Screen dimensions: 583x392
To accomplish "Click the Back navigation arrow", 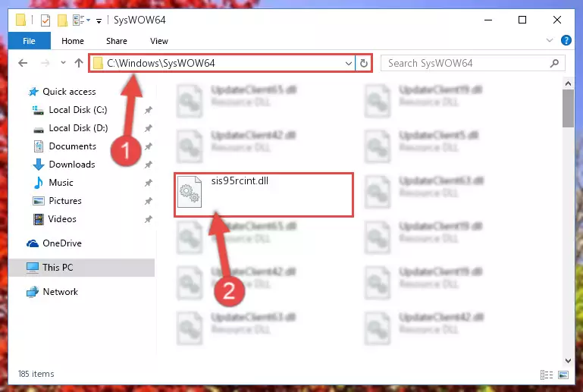I will pyautogui.click(x=23, y=63).
